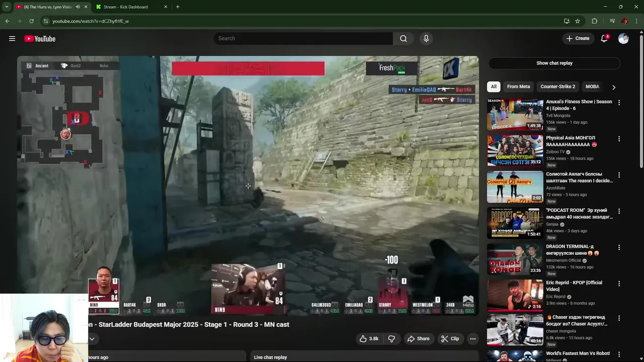Open options for Anuxai's Fitness Show video
Viewport: 644px width, 362px height.
(619, 102)
